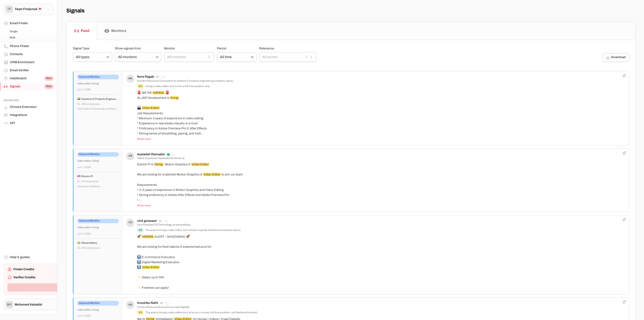Open Nora Ragab's post in a new tab
Image resolution: width=644 pixels, height=320 pixels.
pos(624,76)
